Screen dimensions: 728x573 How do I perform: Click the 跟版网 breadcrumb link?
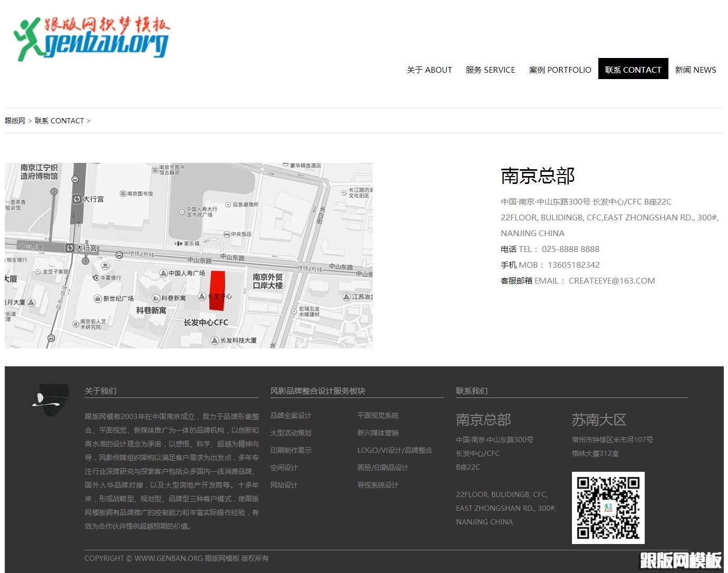(x=15, y=121)
